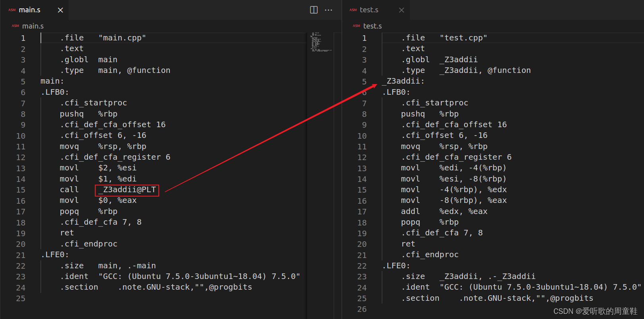Image resolution: width=644 pixels, height=319 pixels.
Task: Click the ASM file icon on main.s tab
Action: [x=12, y=10]
